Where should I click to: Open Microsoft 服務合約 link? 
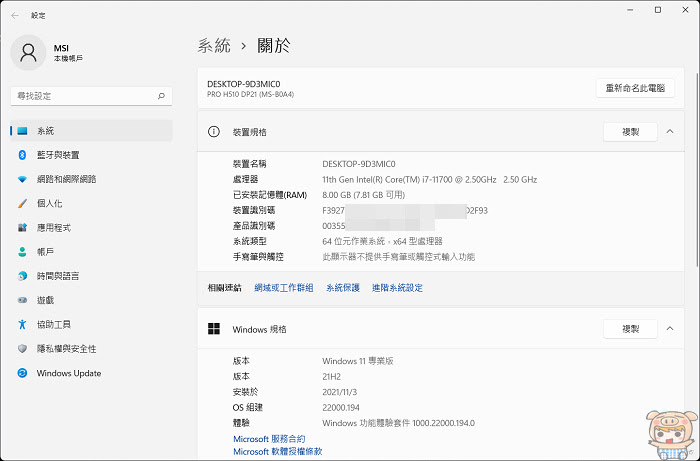[269, 439]
